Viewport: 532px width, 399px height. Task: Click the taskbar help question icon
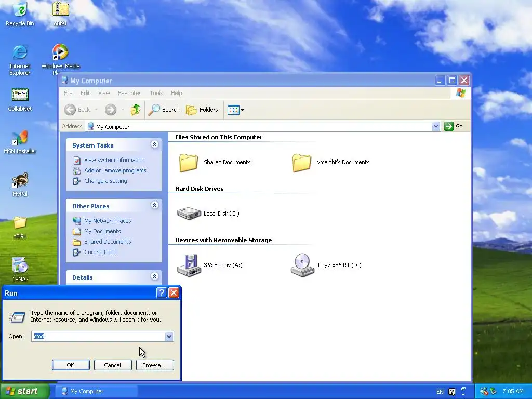[451, 392]
